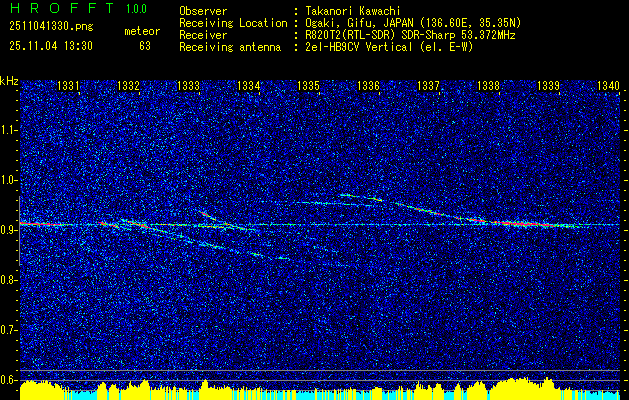Image resolution: width=629 pixels, height=400 pixels.
Task: Click frequency label 0.8
Action: pos(8,280)
